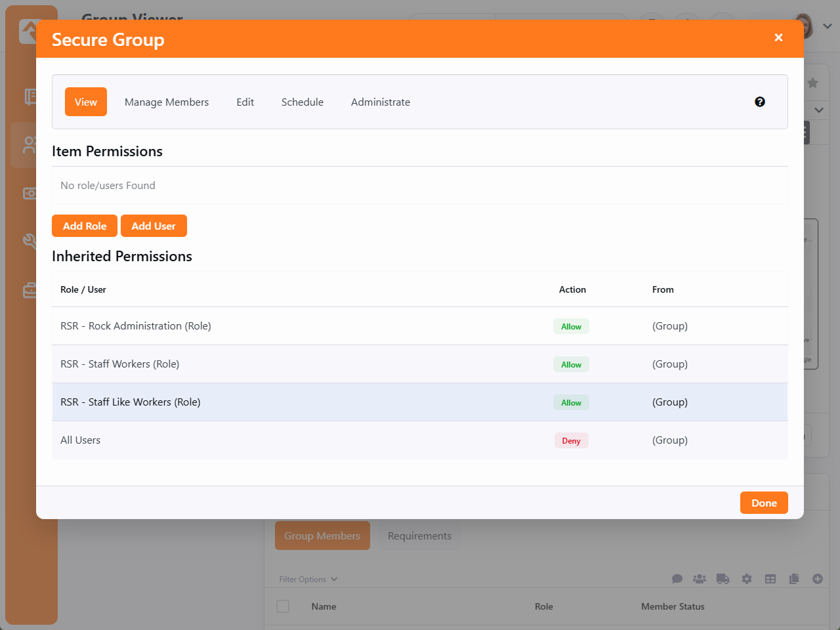840x630 pixels.
Task: Switch to the Manage Members tab
Action: coord(167,102)
